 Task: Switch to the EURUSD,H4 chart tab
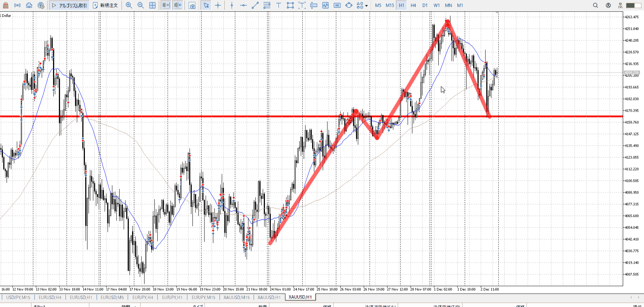[50, 297]
